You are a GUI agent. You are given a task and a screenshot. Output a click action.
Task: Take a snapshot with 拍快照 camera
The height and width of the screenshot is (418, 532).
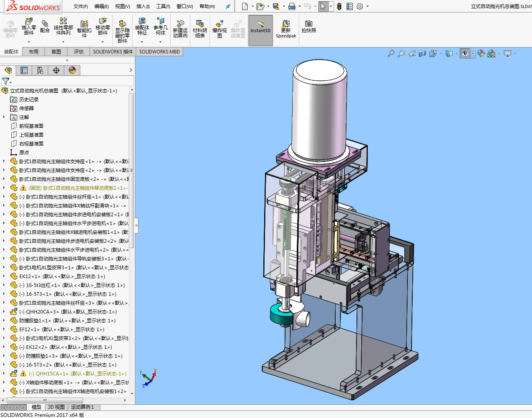coord(308,27)
